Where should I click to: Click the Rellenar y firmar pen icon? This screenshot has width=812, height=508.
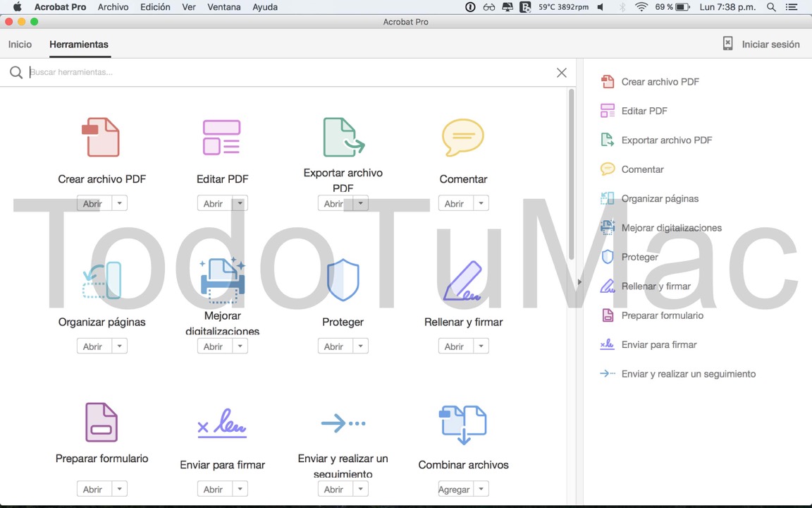(463, 280)
